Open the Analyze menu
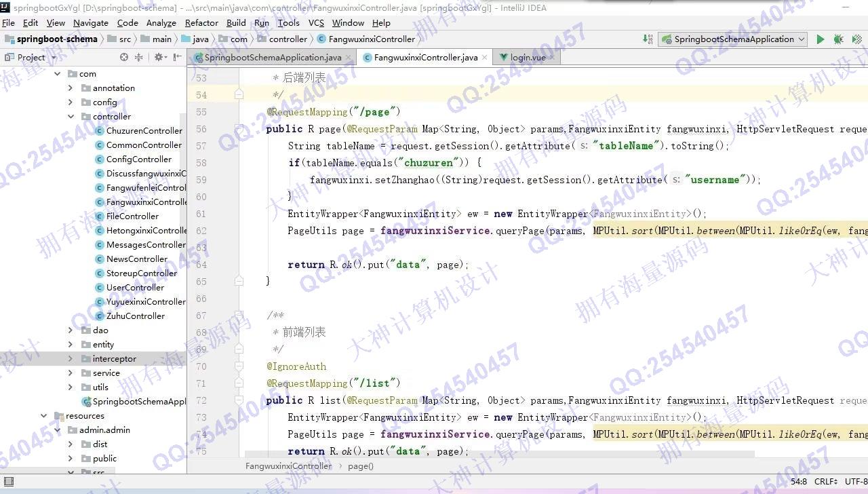The height and width of the screenshot is (494, 868). tap(161, 22)
